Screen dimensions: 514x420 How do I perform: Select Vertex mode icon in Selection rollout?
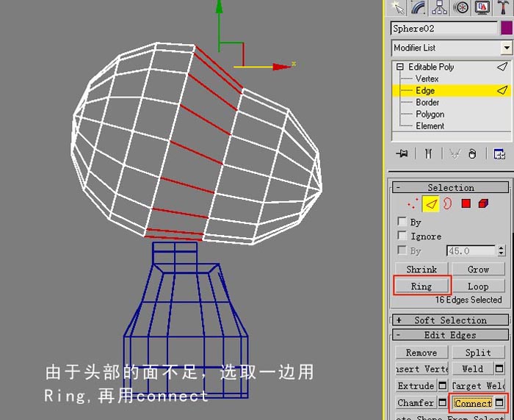coord(413,204)
